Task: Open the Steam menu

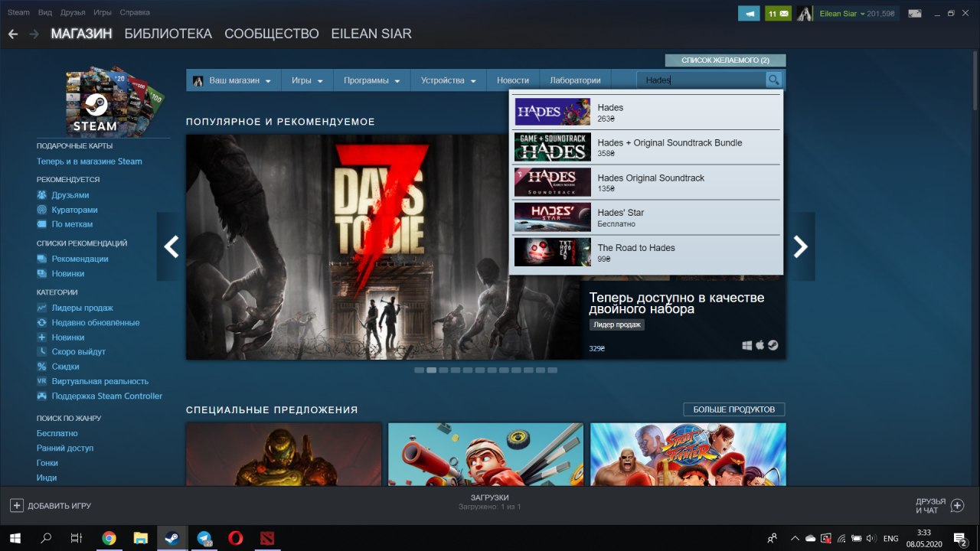Action: (x=18, y=13)
